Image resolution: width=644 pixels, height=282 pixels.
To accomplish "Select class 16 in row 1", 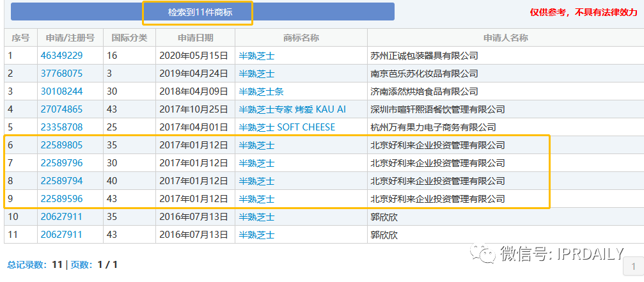I will [x=112, y=56].
